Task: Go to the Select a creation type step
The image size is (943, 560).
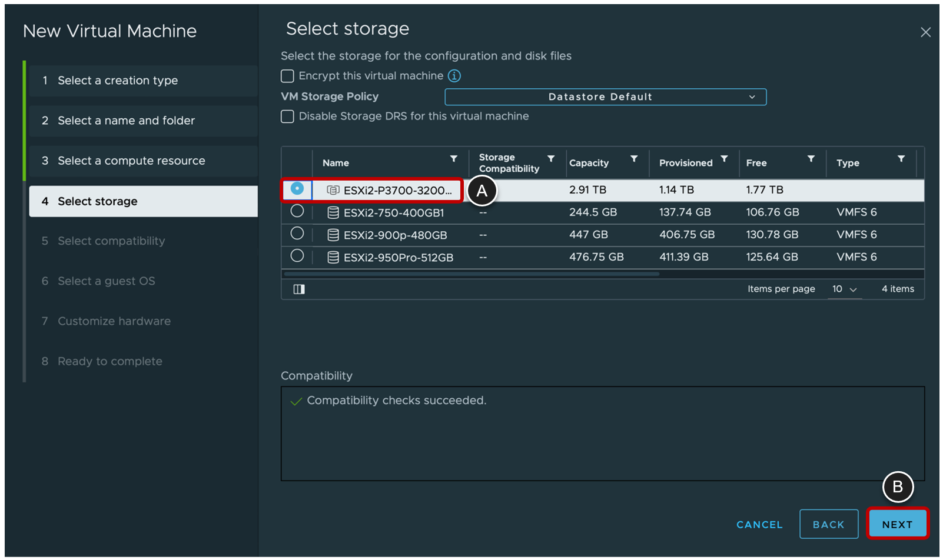Action: pos(117,81)
